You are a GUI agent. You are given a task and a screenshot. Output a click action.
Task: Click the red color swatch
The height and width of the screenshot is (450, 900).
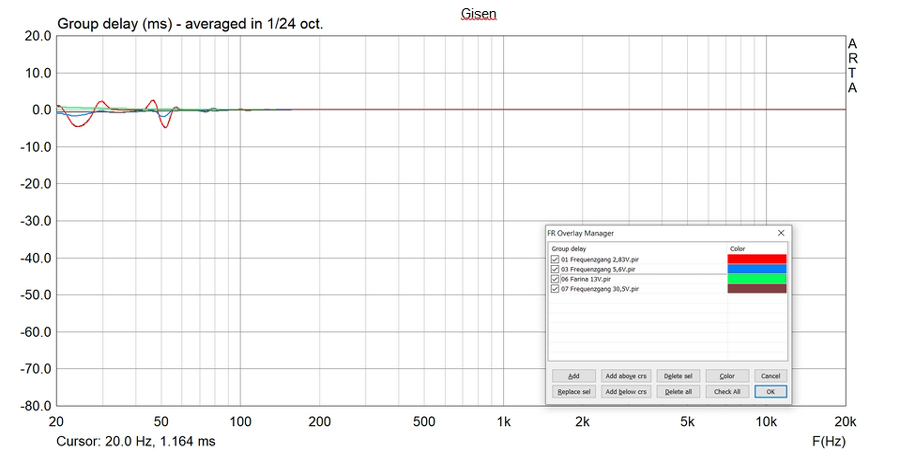click(x=756, y=259)
